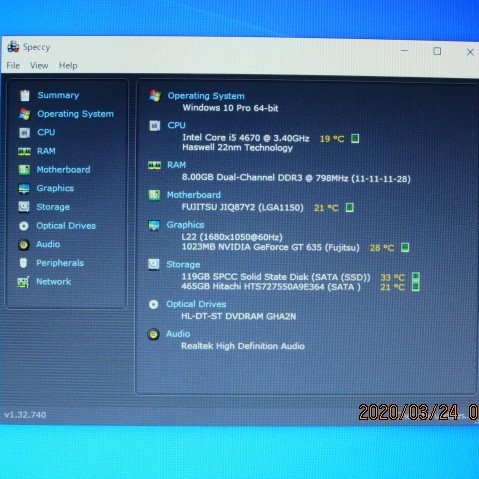This screenshot has width=479, height=479.
Task: Open the Optical Drives heading link in summary
Action: click(196, 304)
